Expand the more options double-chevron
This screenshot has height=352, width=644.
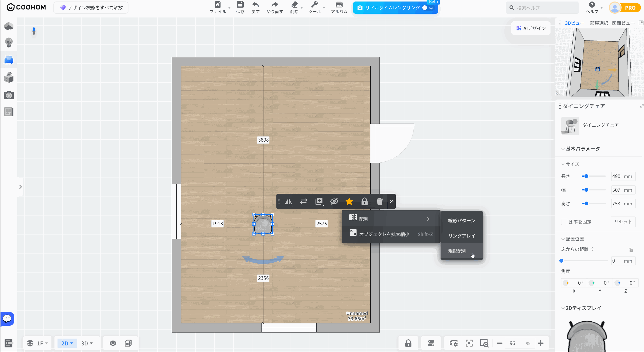coord(391,202)
